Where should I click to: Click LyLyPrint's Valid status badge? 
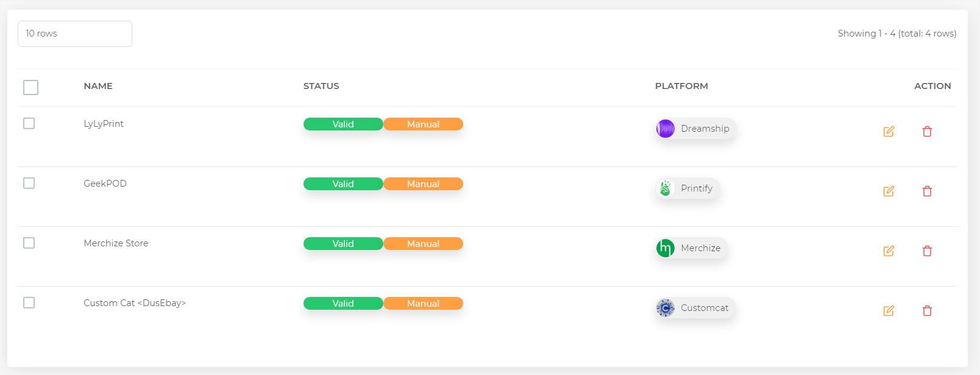pos(343,124)
